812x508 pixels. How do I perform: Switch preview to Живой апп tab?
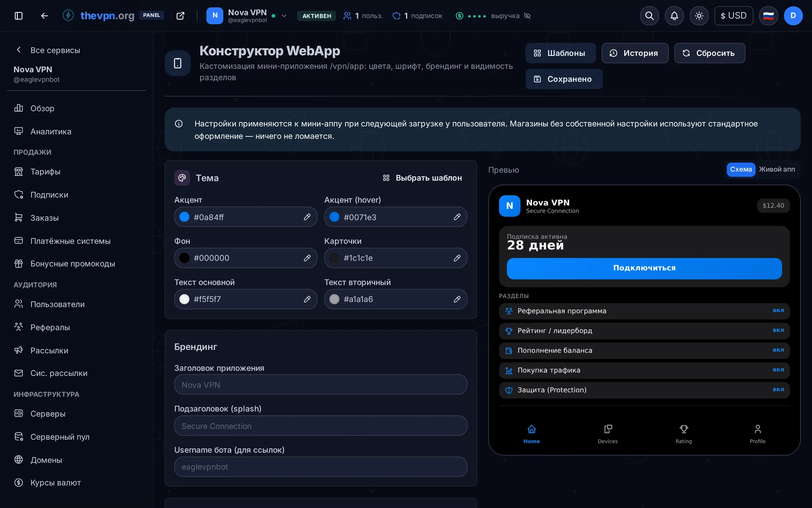pos(777,169)
